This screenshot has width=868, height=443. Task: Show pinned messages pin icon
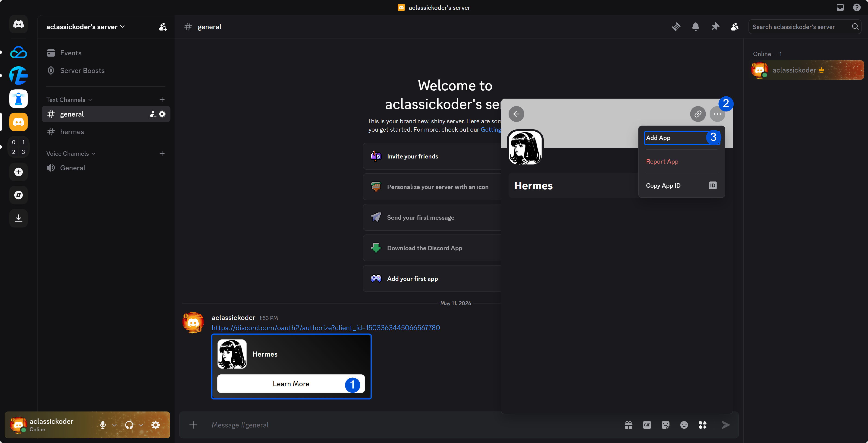coord(715,27)
